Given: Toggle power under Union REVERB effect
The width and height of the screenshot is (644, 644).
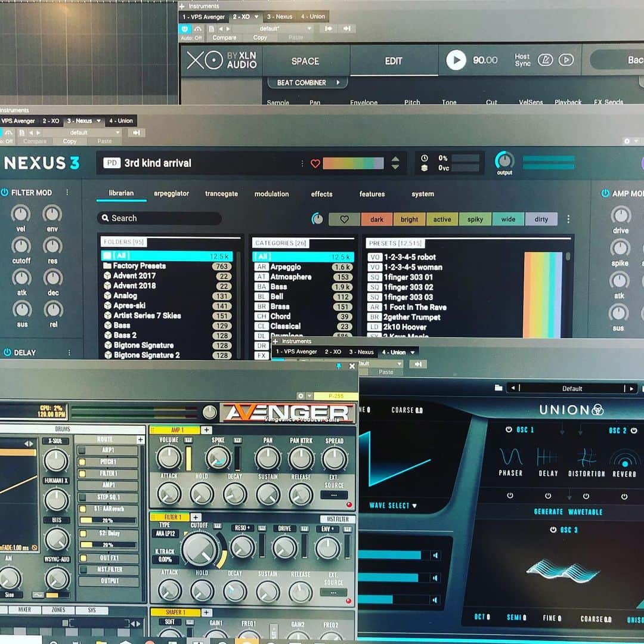Looking at the screenshot, I should (x=624, y=497).
